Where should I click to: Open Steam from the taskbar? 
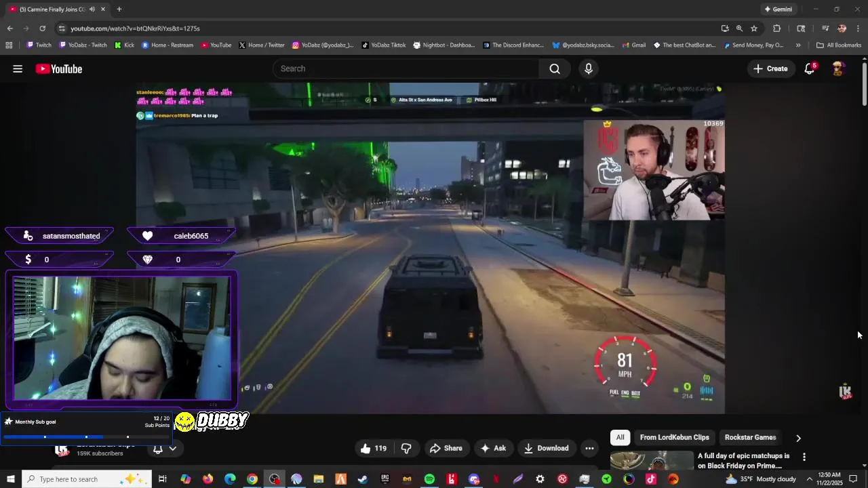(x=363, y=479)
